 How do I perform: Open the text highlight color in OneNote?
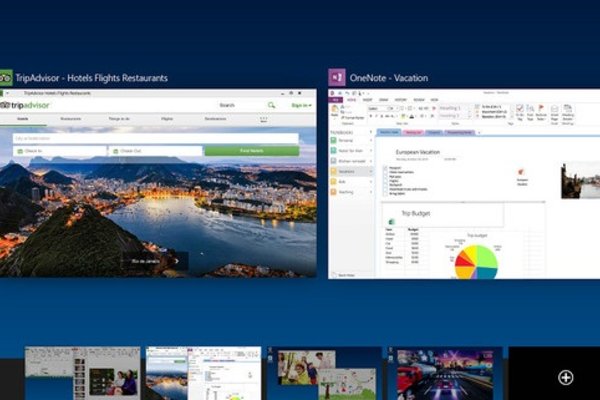(x=403, y=116)
